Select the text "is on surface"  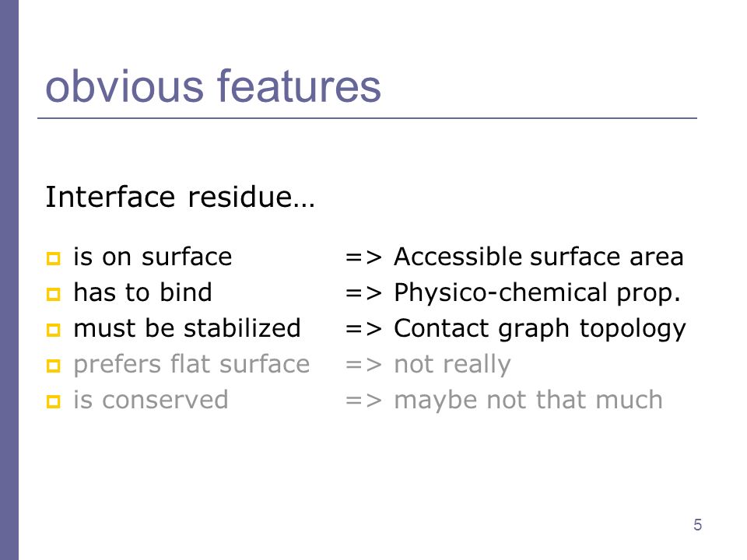(x=153, y=257)
